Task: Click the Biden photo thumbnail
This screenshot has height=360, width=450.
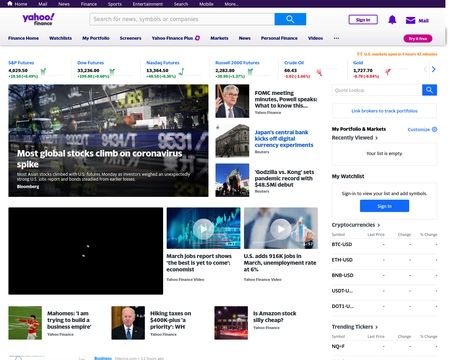Action: (x=128, y=323)
